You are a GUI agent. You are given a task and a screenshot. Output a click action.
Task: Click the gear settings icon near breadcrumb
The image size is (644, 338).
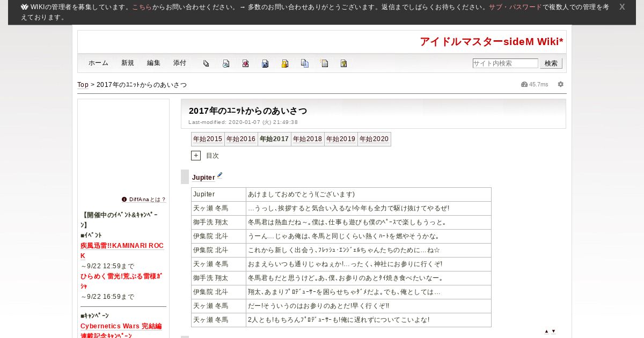(x=561, y=84)
